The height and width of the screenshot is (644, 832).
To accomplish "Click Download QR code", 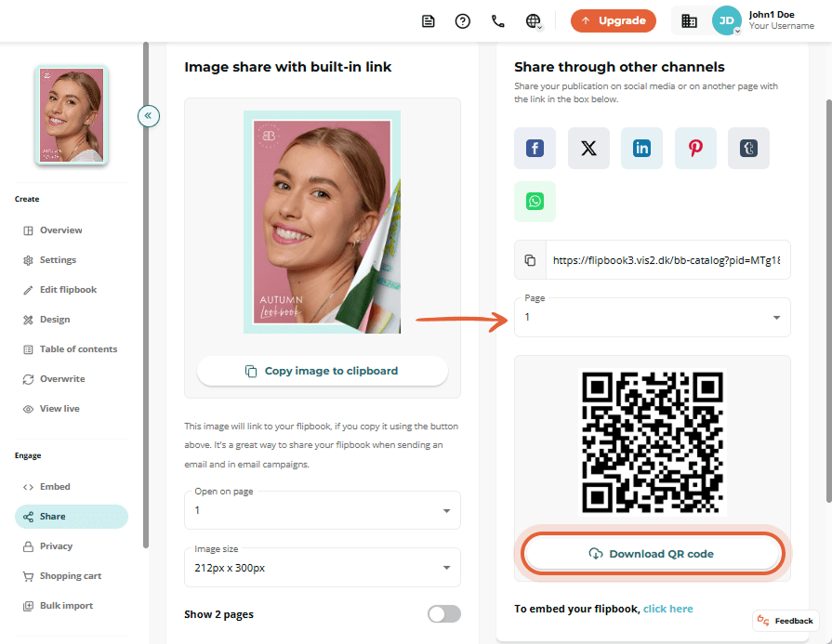I will point(653,554).
